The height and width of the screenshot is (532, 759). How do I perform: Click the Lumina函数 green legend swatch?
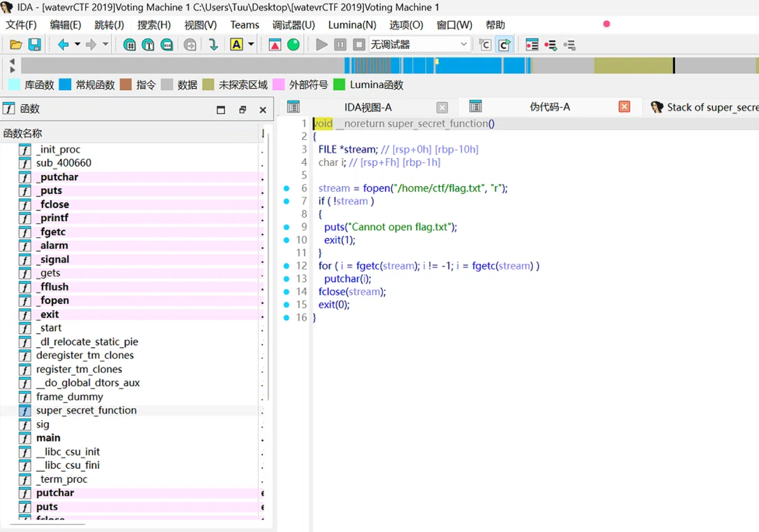339,85
